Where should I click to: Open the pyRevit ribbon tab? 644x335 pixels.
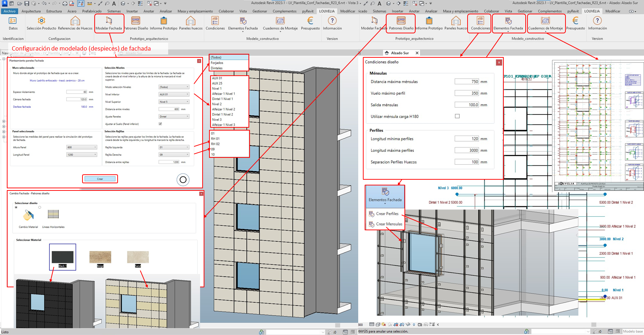[308, 11]
